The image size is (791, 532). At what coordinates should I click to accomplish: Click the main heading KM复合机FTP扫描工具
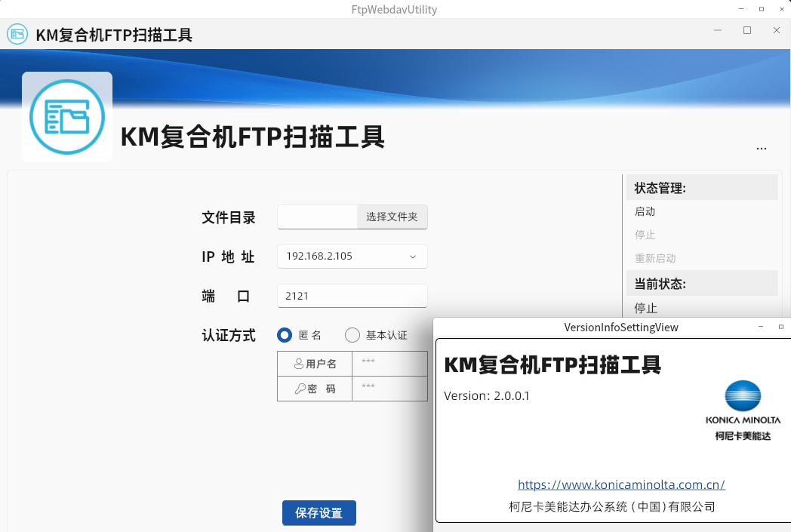[x=253, y=137]
